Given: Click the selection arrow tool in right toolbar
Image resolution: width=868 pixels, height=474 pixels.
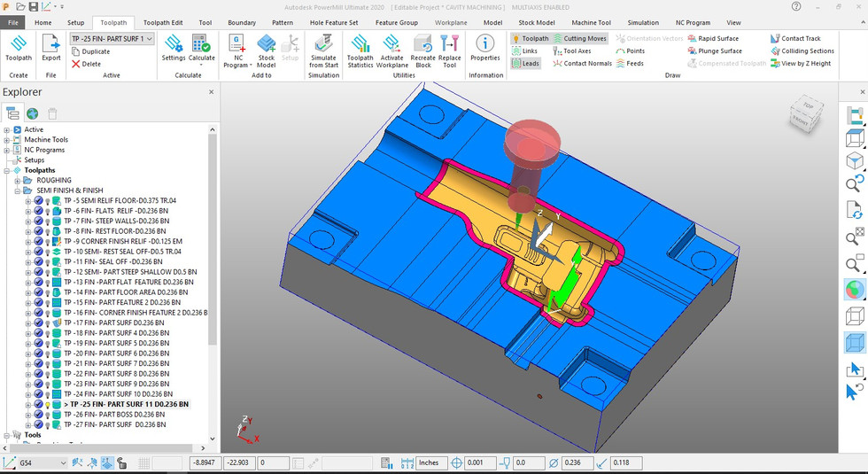Looking at the screenshot, I should (855, 369).
